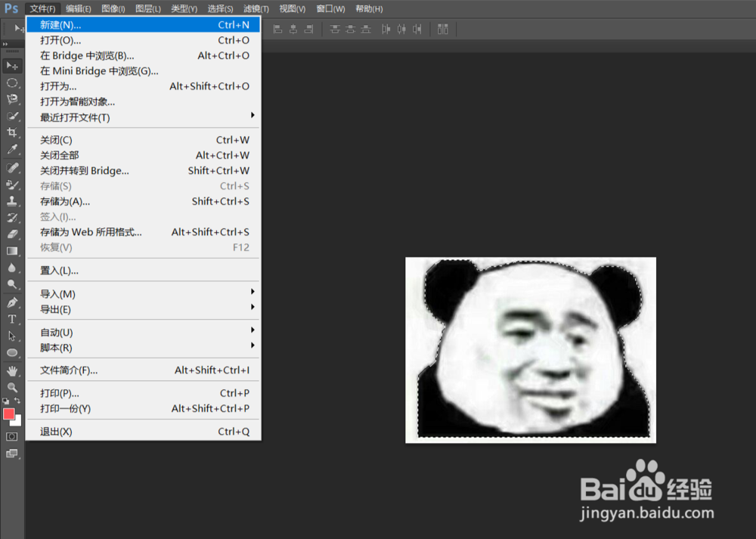Collapse the toolbox using double-arrow
The width and height of the screenshot is (756, 539).
5,44
